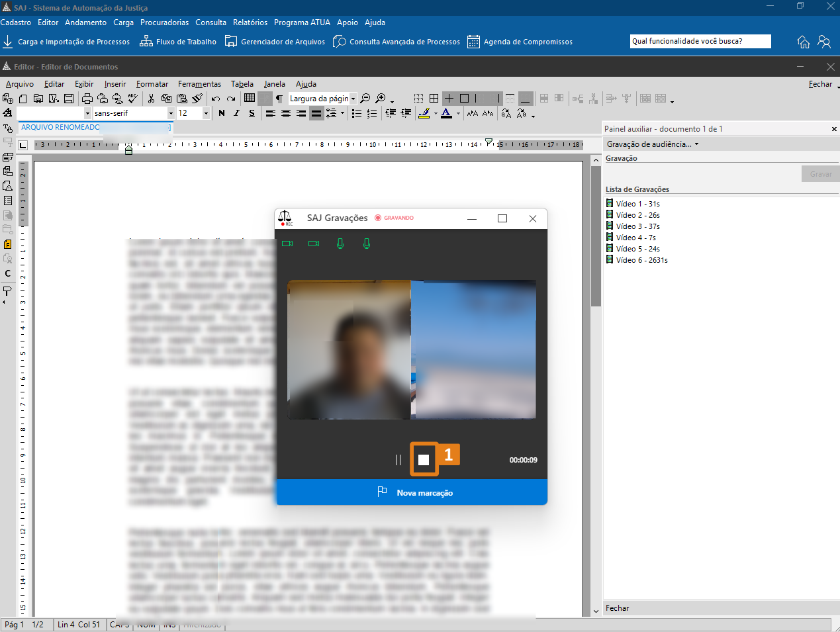Apply a numbered list
This screenshot has height=632, width=840.
pyautogui.click(x=372, y=113)
